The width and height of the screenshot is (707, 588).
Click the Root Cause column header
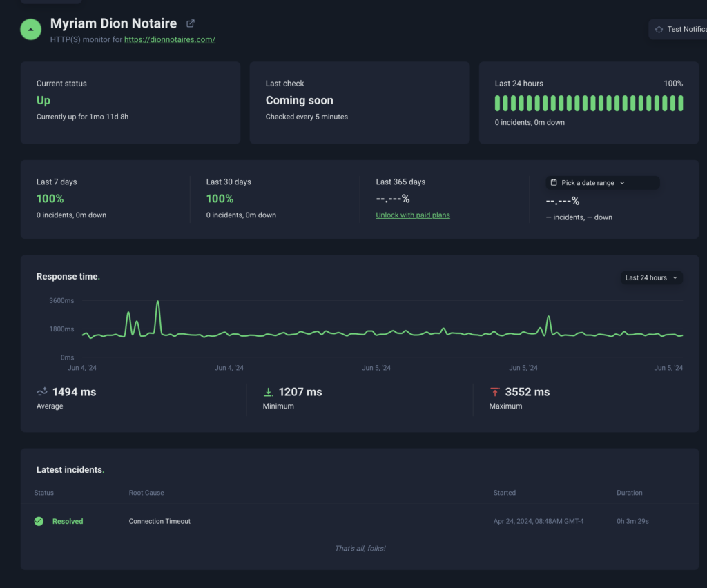146,493
